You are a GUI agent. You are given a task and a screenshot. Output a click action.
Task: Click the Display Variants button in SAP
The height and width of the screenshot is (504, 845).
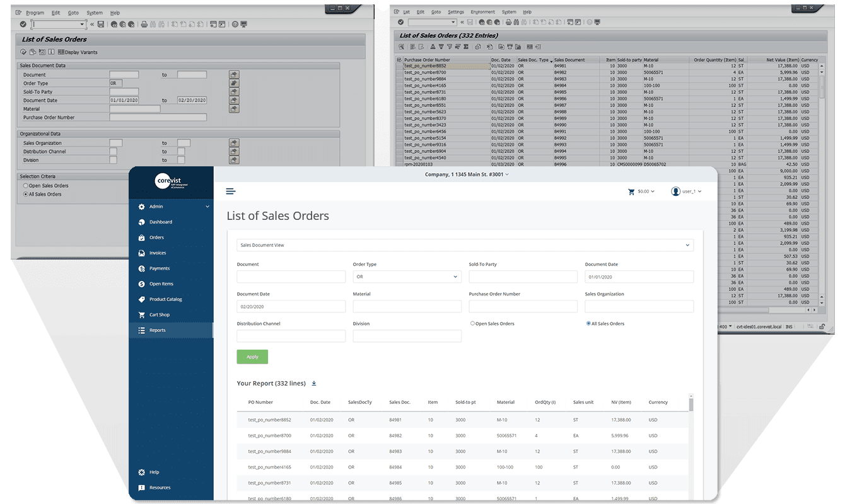pyautogui.click(x=77, y=52)
